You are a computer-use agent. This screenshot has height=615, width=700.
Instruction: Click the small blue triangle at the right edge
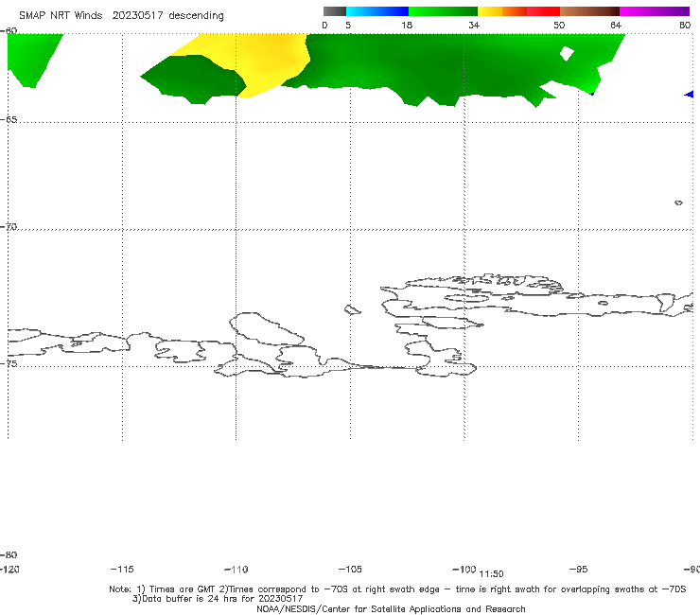[x=690, y=95]
